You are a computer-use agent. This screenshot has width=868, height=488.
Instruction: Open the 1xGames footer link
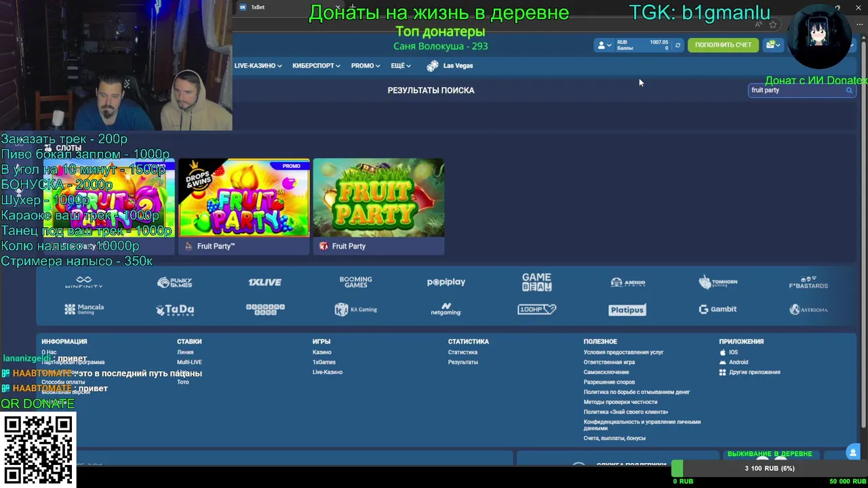pyautogui.click(x=324, y=362)
